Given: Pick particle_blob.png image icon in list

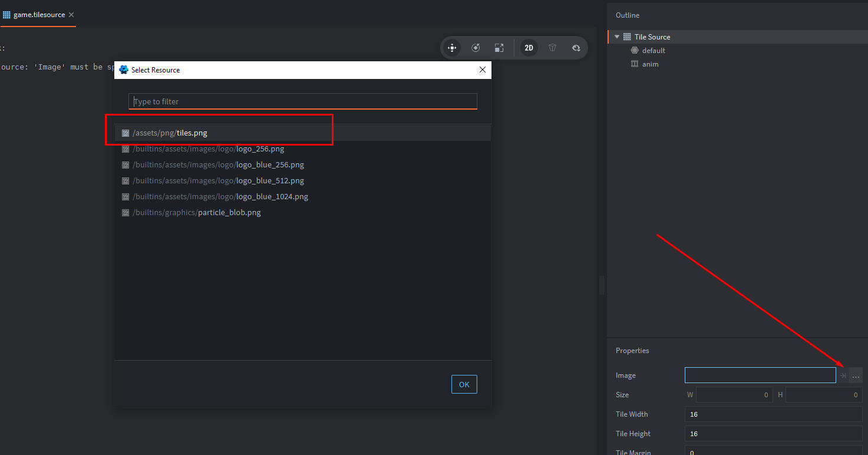Looking at the screenshot, I should pyautogui.click(x=126, y=213).
